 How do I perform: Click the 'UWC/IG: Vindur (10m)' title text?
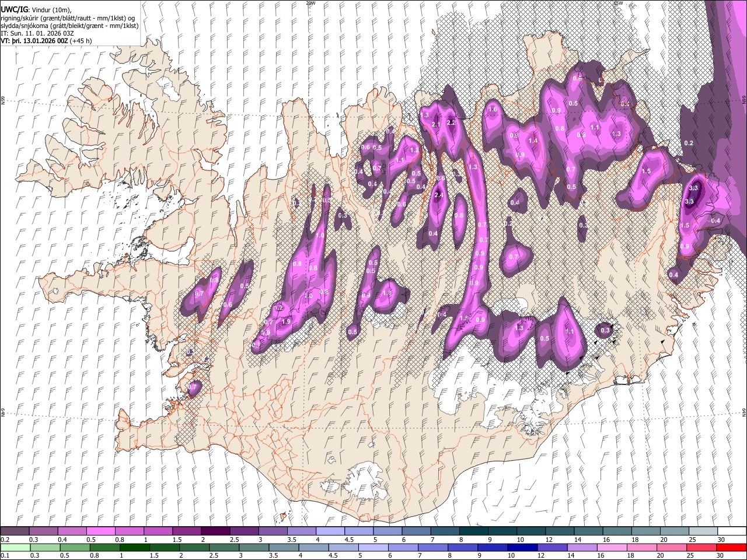click(36, 9)
